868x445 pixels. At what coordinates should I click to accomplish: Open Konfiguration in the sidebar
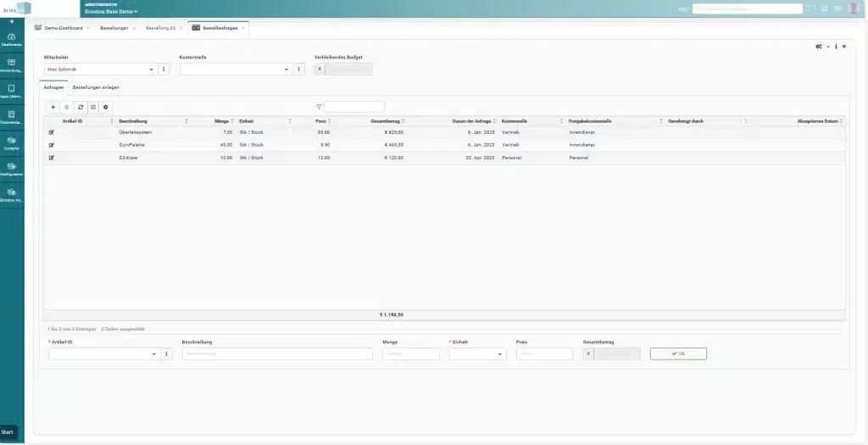12,170
